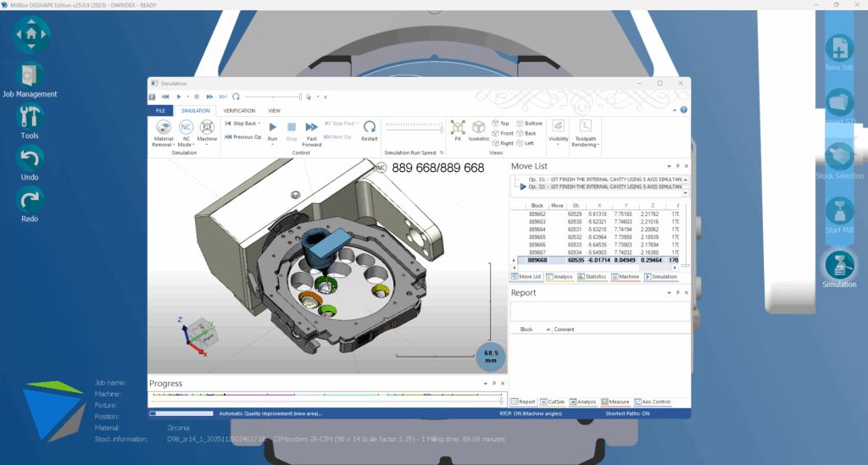Switch to the VERIFICATION ribbon tab
Screen dimensions: 868x465
tap(239, 111)
